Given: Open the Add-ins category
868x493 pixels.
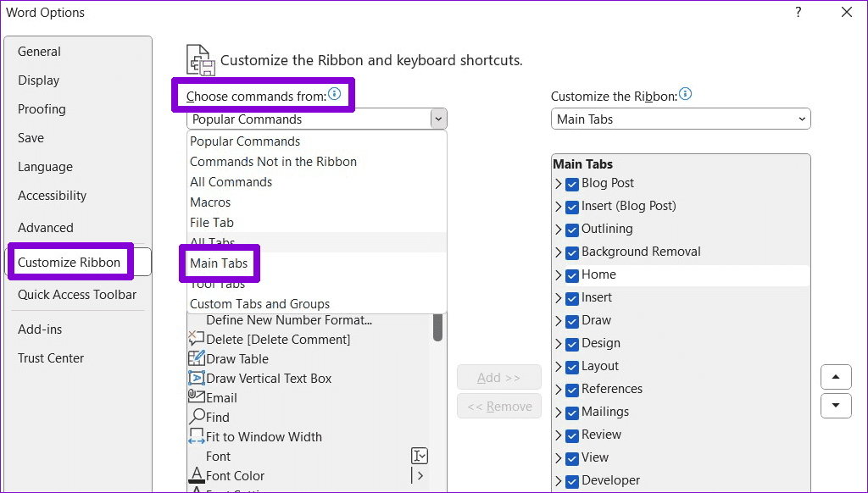Looking at the screenshot, I should click(x=78, y=330).
